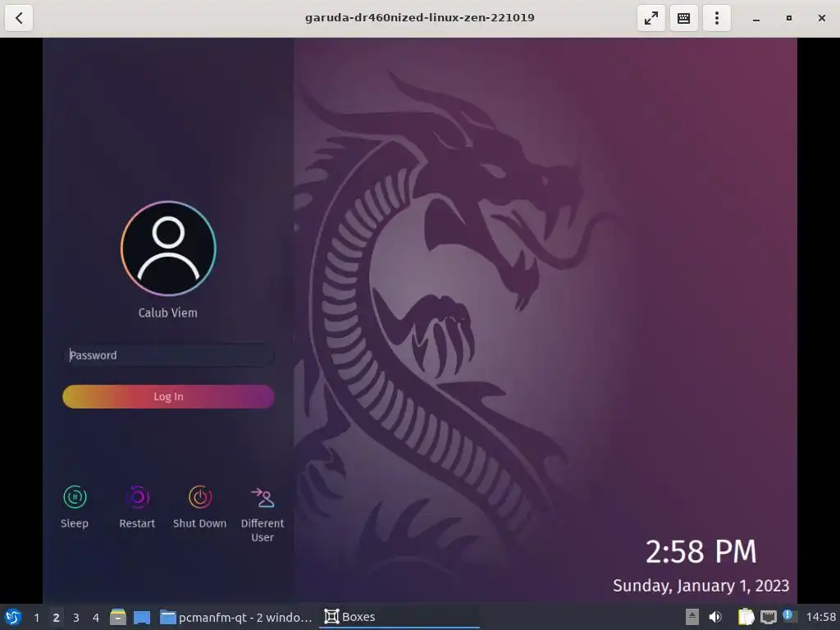
Task: Switch to a Different User
Action: click(262, 514)
